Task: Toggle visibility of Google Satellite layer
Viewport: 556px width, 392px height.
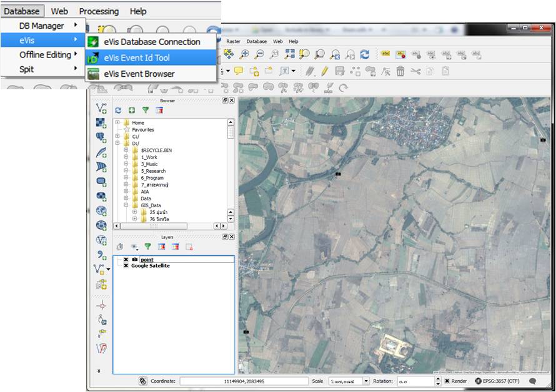Action: click(126, 265)
